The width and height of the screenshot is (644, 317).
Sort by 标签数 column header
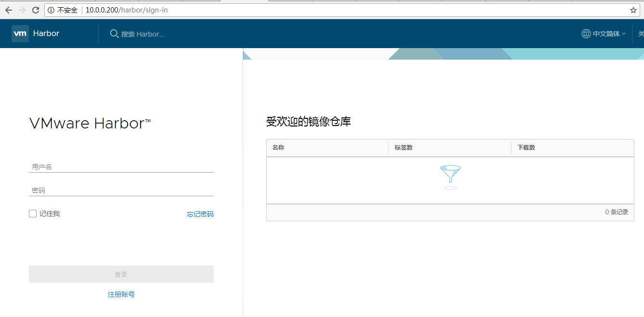[x=403, y=148]
